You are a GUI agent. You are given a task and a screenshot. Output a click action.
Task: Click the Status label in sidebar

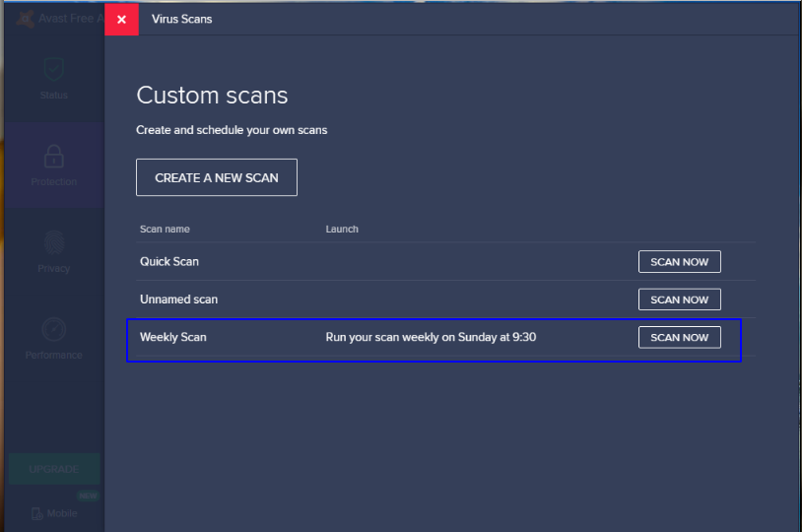coord(54,96)
